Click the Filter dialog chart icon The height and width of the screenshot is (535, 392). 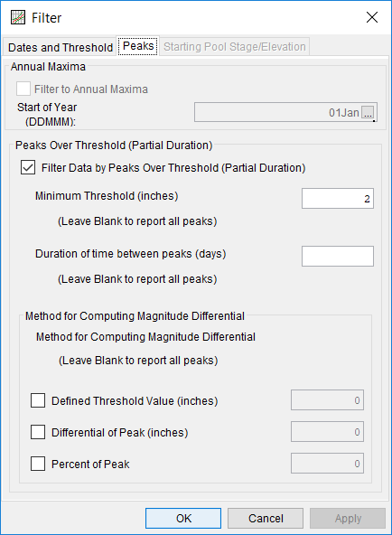pyautogui.click(x=18, y=17)
